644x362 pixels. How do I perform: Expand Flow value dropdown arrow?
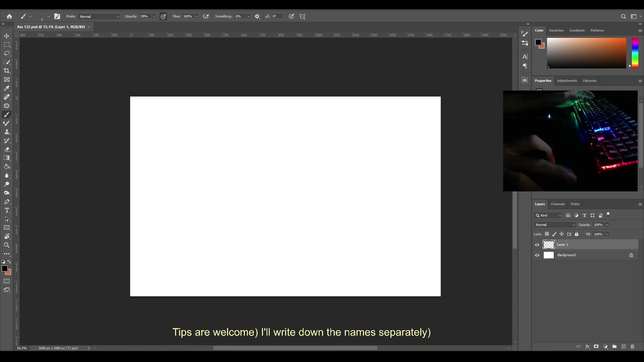coord(197,16)
